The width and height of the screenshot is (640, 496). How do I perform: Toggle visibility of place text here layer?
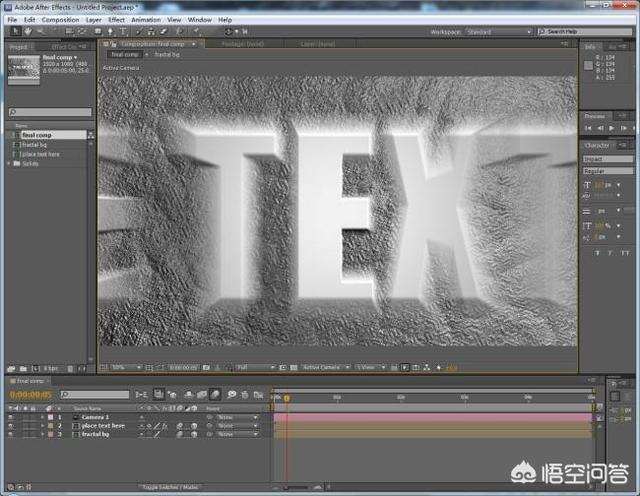pos(11,426)
